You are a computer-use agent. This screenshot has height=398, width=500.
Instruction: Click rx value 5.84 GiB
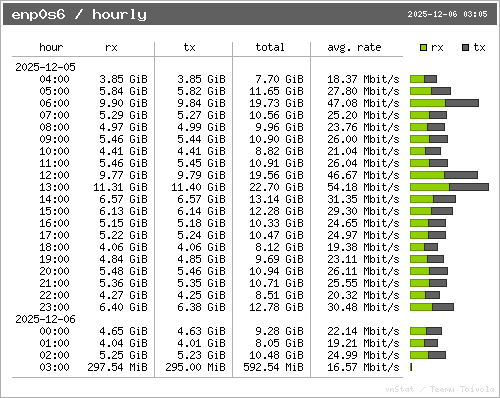pyautogui.click(x=123, y=91)
